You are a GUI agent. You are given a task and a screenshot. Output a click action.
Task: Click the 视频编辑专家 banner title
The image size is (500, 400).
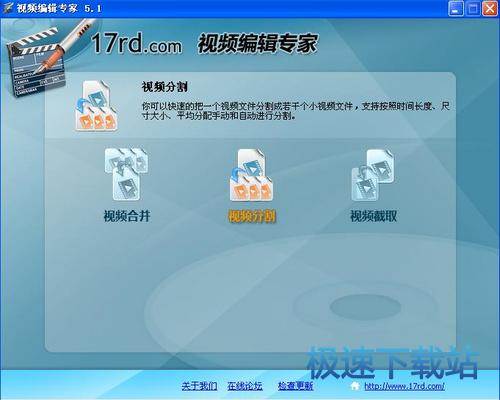257,43
